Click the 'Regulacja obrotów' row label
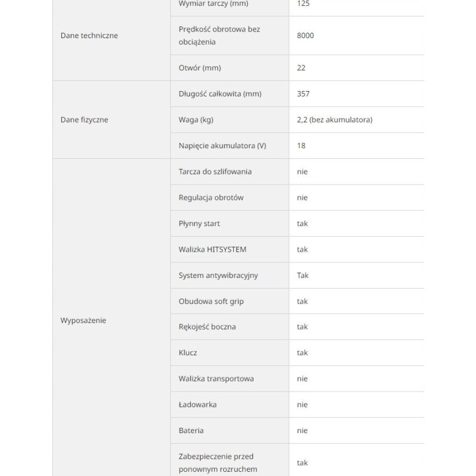 click(211, 198)
